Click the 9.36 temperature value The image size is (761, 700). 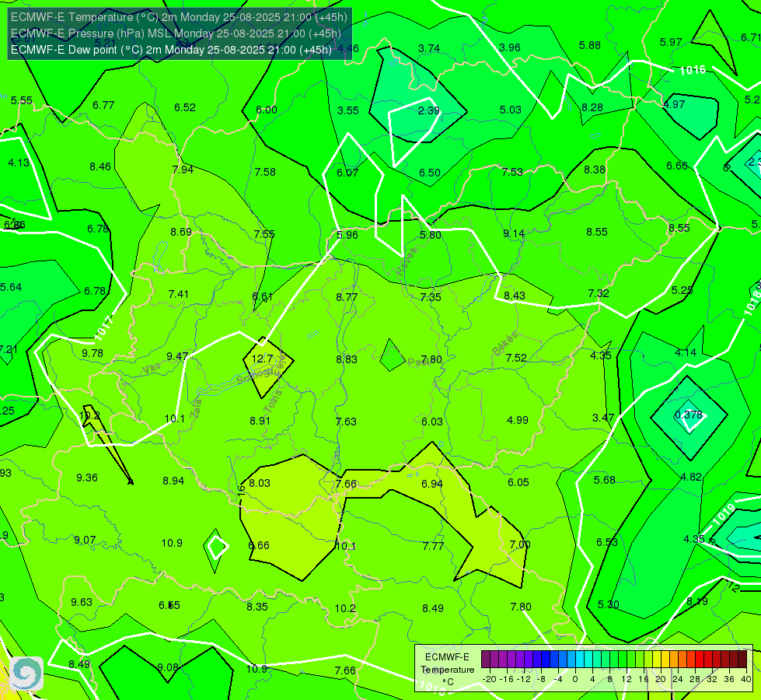coord(87,478)
